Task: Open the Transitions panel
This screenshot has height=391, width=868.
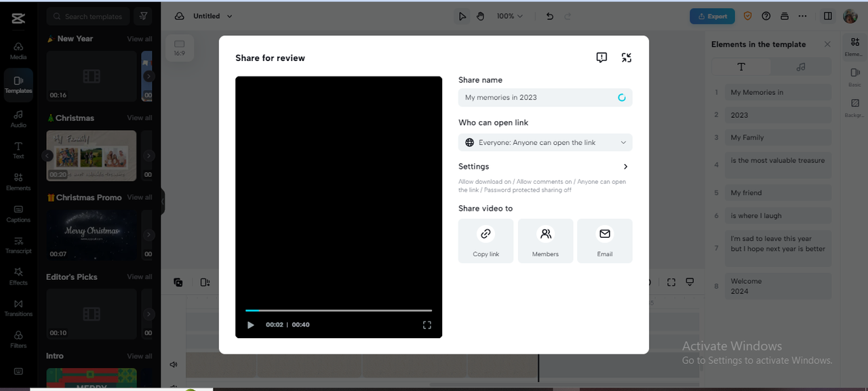Action: point(18,308)
